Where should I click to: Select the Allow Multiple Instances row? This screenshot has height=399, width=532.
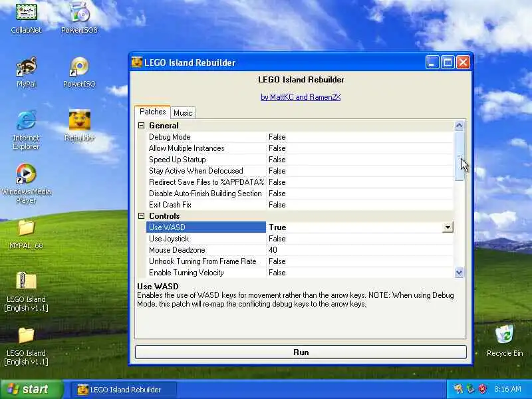tap(300, 148)
